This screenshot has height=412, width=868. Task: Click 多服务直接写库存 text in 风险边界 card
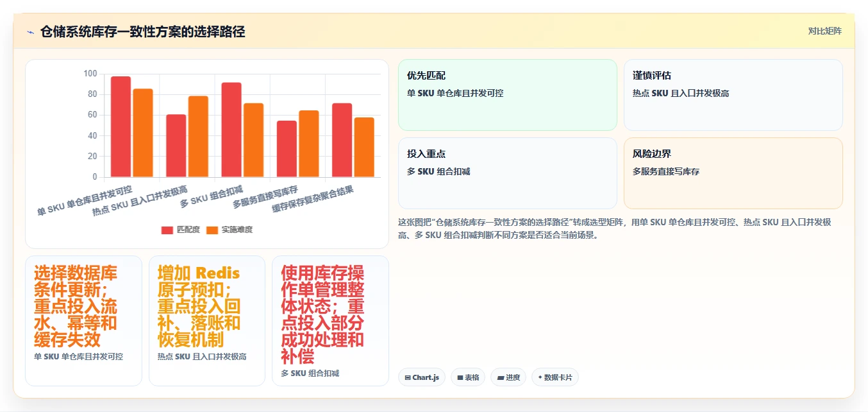click(666, 171)
